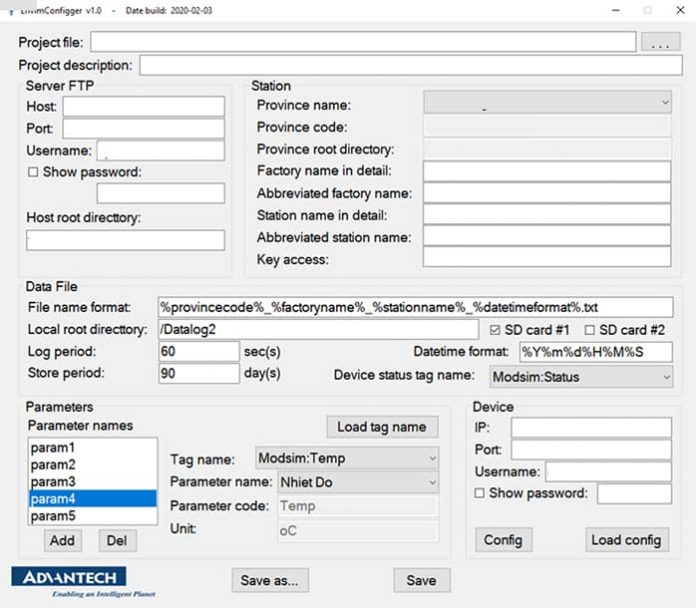This screenshot has height=608, width=696.
Task: Minimize the configurator window
Action: pyautogui.click(x=616, y=10)
